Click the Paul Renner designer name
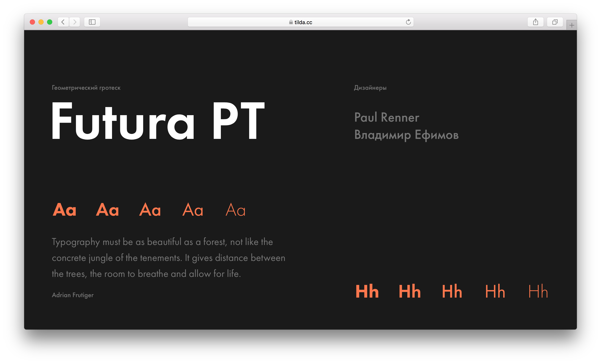 387,118
